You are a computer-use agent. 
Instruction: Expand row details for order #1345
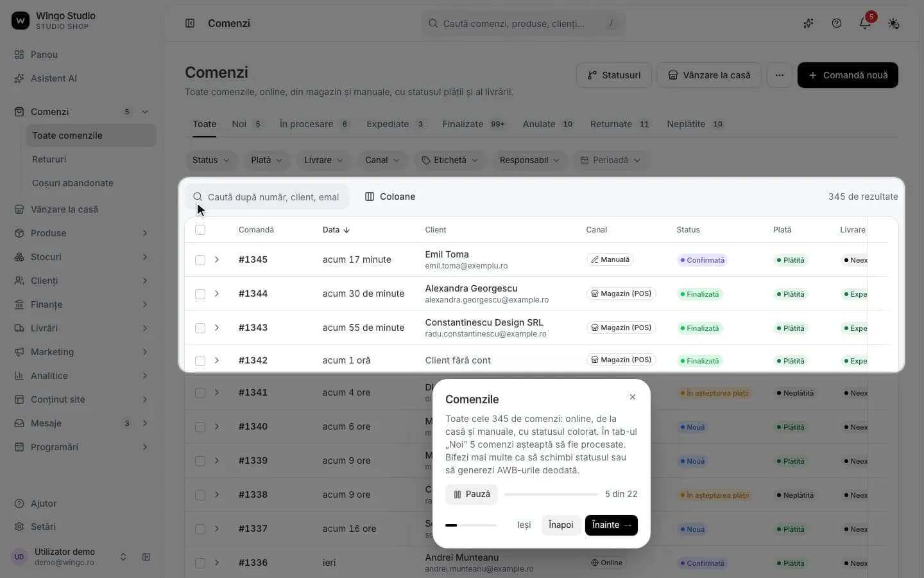click(217, 259)
